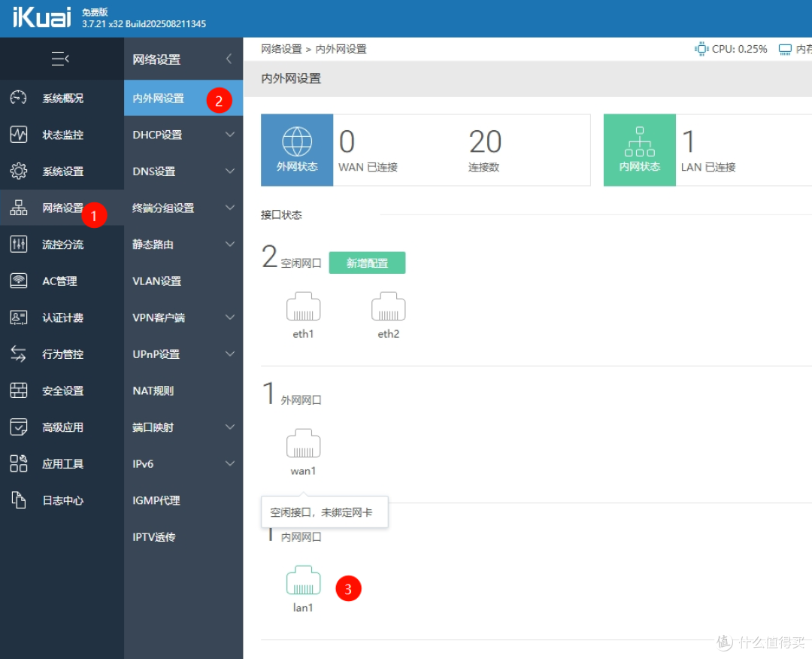Open 系统概况 dashboard icon
The height and width of the screenshot is (659, 812).
[19, 97]
